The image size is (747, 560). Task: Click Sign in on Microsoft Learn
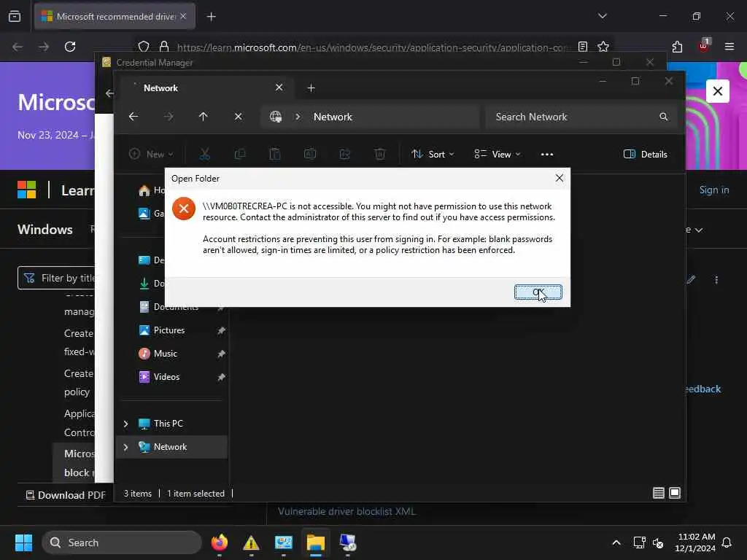pyautogui.click(x=713, y=190)
